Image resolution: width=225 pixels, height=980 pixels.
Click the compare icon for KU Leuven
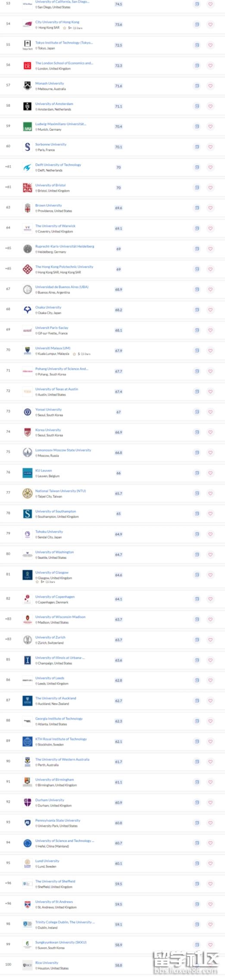tap(197, 473)
